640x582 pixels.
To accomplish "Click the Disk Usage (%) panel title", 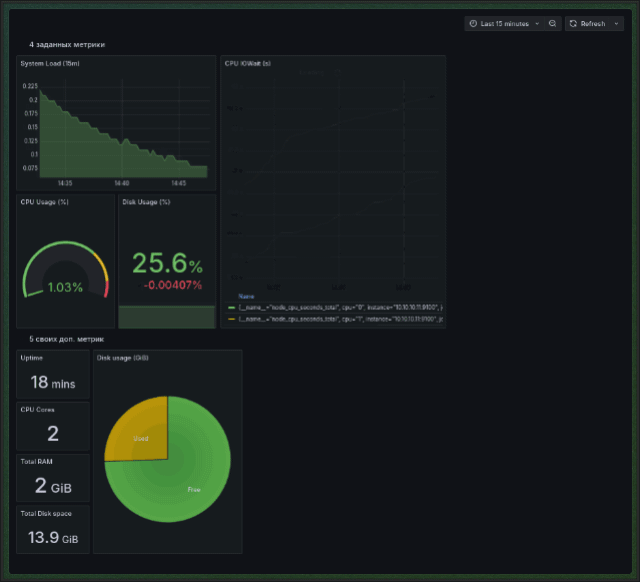I will coord(146,202).
